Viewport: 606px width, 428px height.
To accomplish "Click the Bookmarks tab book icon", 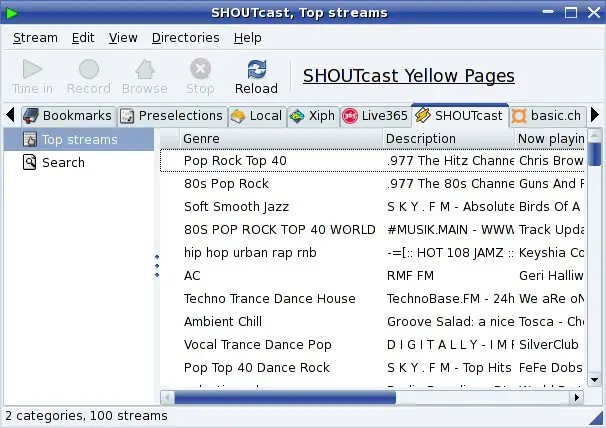I will click(31, 116).
